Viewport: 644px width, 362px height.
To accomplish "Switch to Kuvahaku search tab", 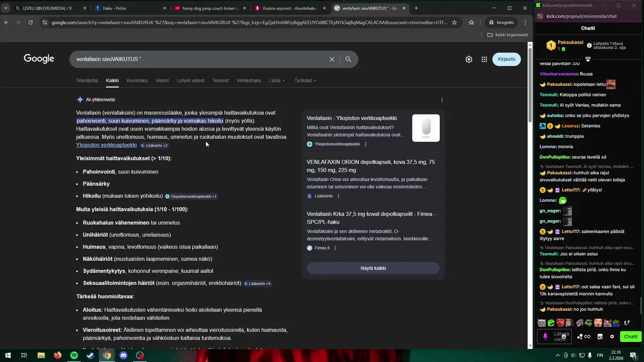I will (x=137, y=80).
